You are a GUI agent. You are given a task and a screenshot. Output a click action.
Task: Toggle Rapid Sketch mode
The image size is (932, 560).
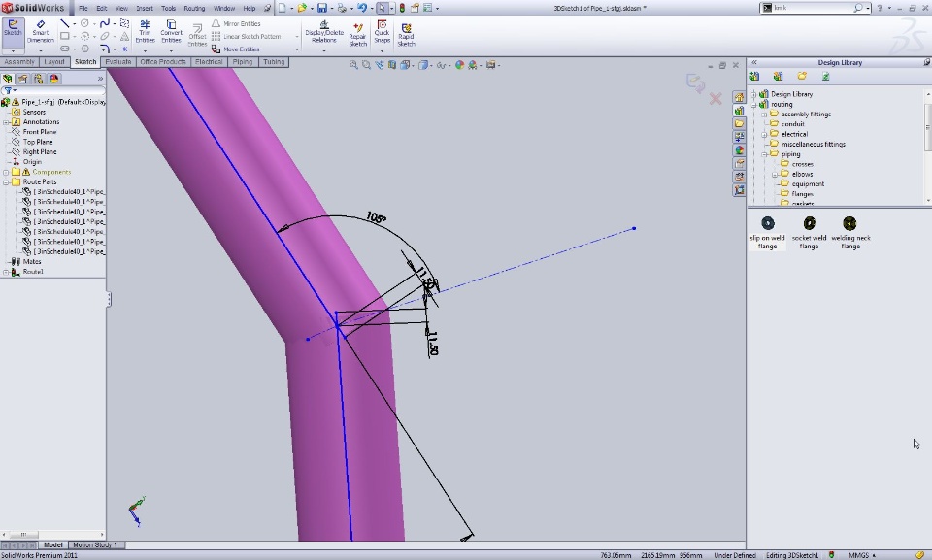406,34
